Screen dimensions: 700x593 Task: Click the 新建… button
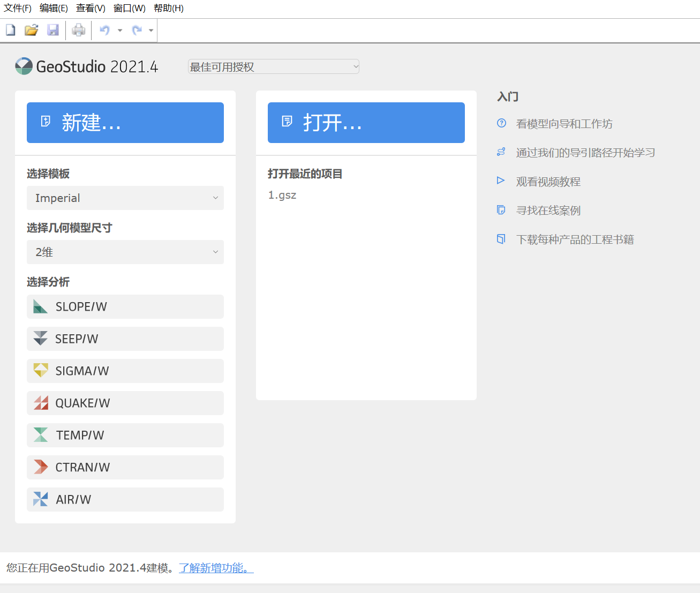125,123
